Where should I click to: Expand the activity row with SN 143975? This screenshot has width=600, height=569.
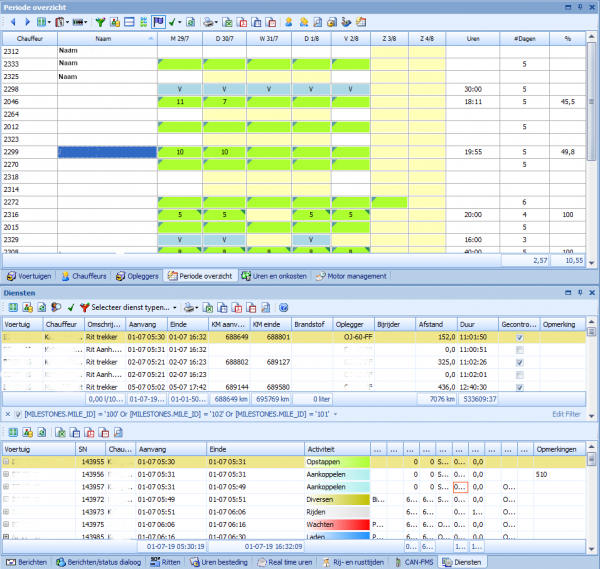tap(6, 525)
